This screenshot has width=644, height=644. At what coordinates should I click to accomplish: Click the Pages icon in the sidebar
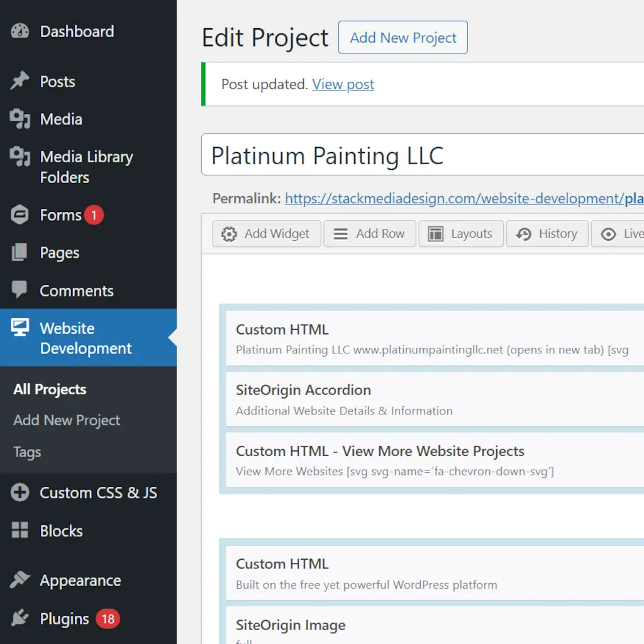[19, 252]
